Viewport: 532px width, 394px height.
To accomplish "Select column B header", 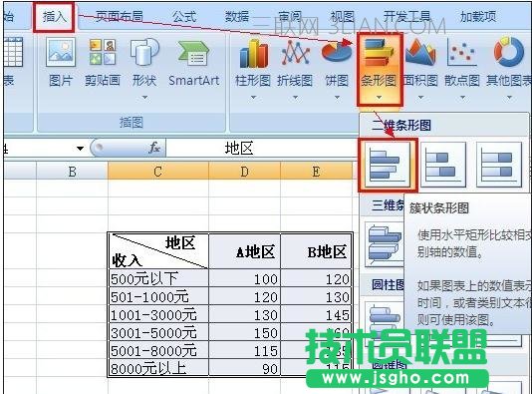I will tap(72, 172).
